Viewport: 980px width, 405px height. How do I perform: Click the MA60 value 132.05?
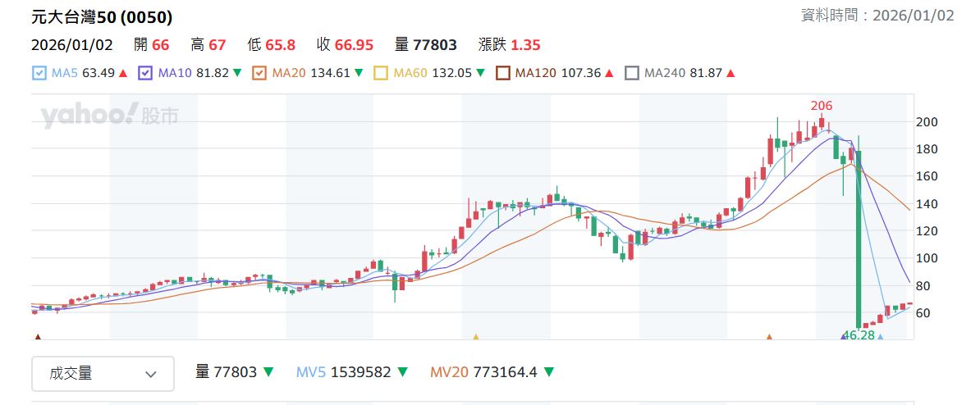click(x=452, y=73)
